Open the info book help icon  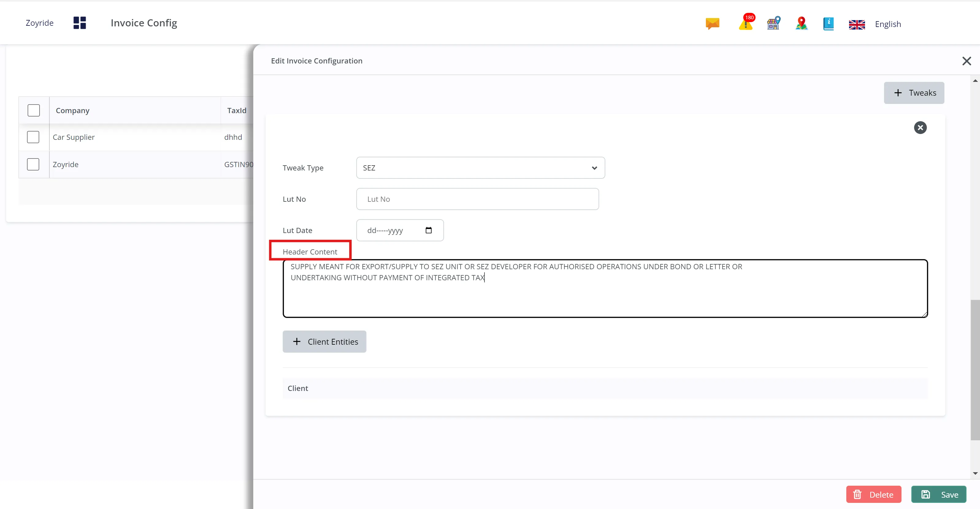pyautogui.click(x=828, y=24)
